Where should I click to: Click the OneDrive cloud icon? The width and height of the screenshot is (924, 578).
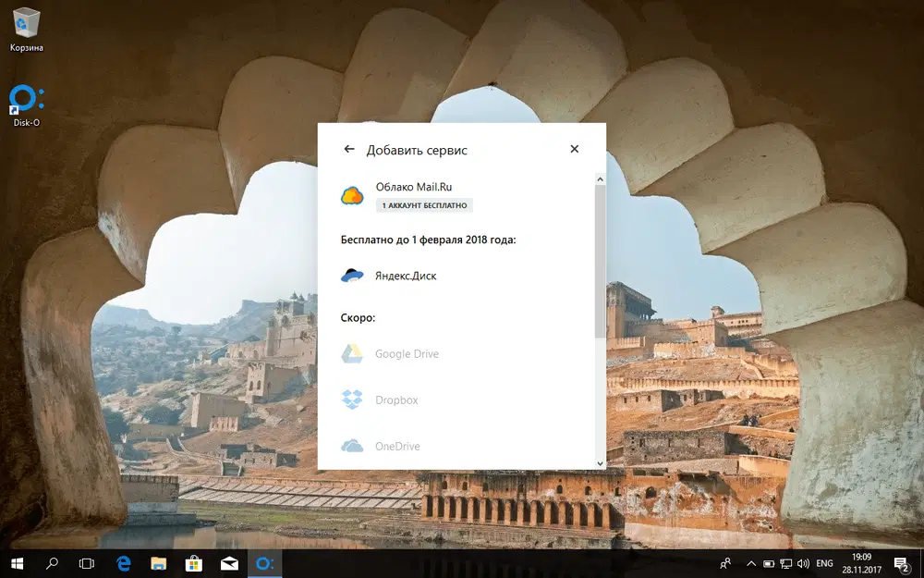pos(352,446)
